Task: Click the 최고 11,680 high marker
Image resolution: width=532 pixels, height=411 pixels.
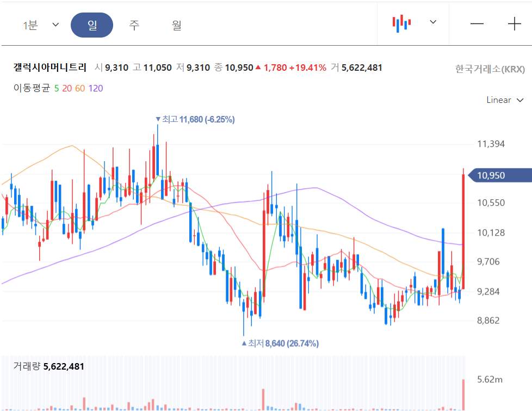Action: pyautogui.click(x=195, y=120)
